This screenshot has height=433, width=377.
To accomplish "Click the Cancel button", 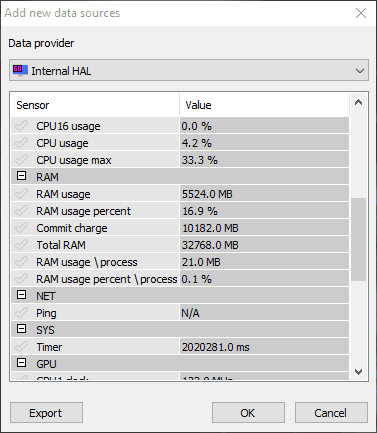I will point(331,413).
